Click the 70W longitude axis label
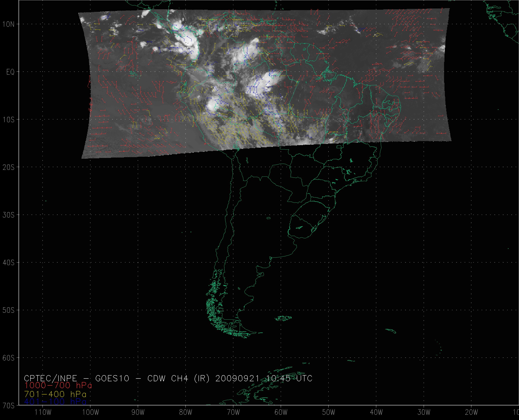This screenshot has width=519, height=420. 234,412
